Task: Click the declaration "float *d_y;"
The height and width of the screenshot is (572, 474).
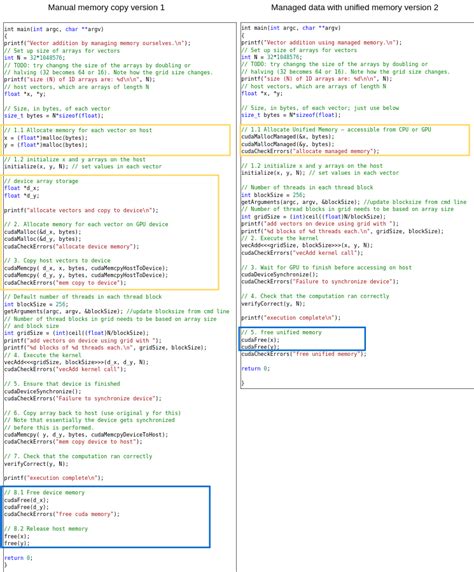Action: click(x=22, y=196)
